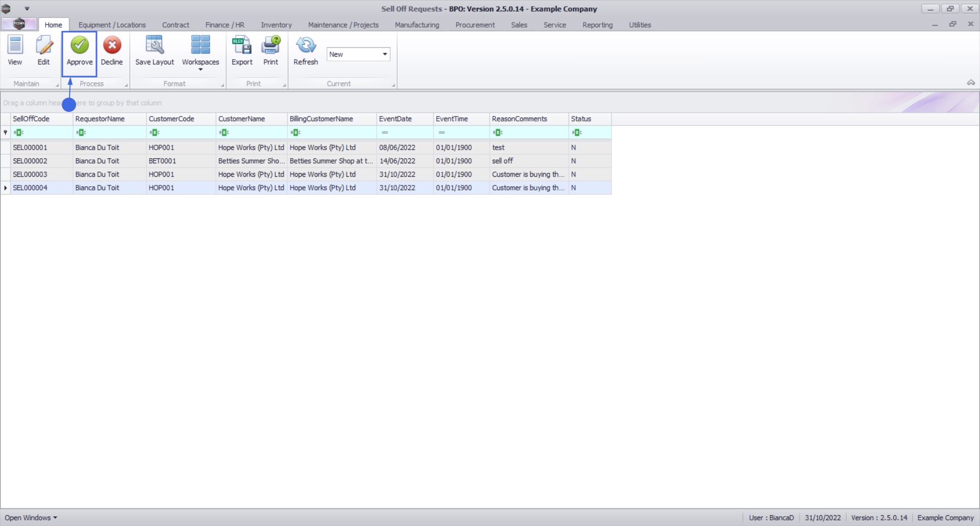Open the Service tab
Image resolution: width=980 pixels, height=526 pixels.
554,25
